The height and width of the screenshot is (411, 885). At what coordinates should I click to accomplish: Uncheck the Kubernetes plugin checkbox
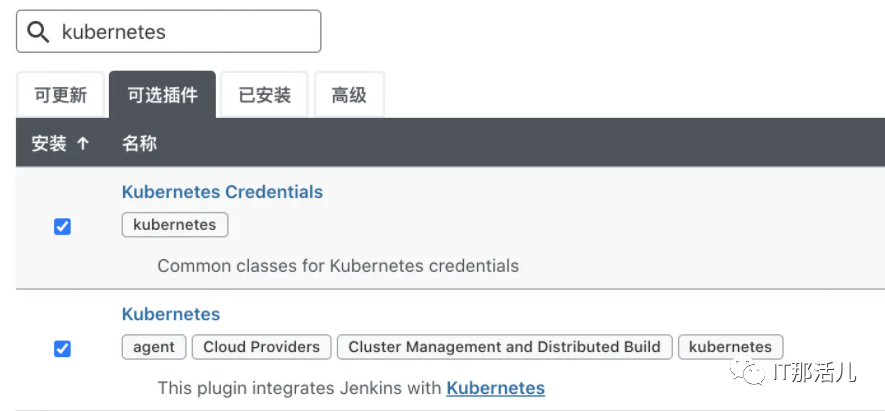[x=62, y=349]
